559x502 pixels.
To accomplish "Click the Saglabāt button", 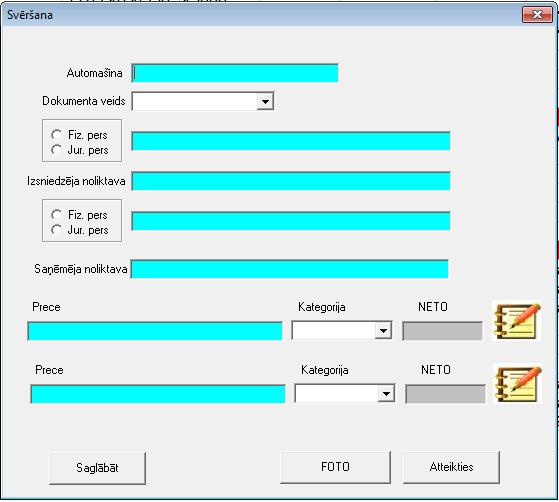I will tap(97, 468).
